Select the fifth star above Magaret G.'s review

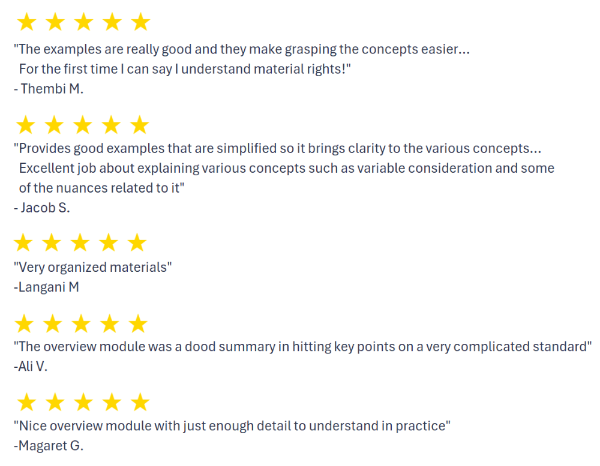pyautogui.click(x=140, y=402)
